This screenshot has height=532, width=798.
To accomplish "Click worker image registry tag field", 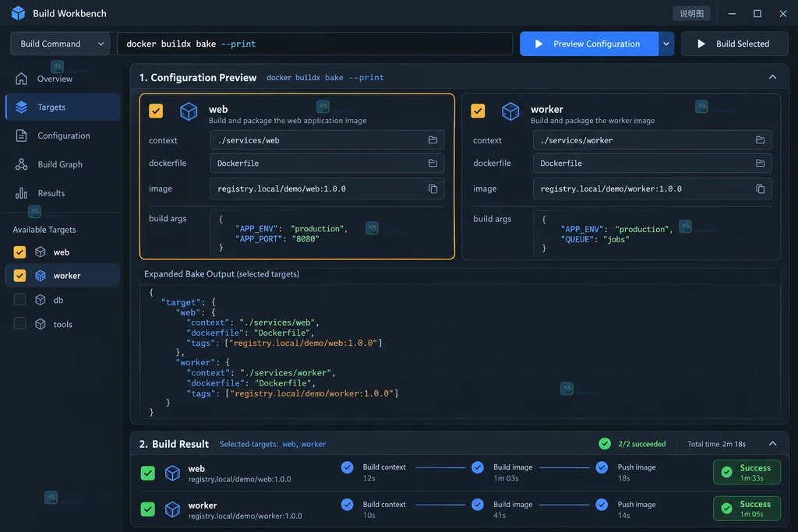I will coord(652,188).
